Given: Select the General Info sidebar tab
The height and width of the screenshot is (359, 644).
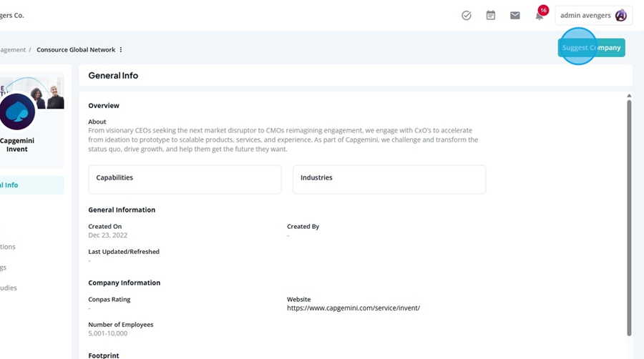Looking at the screenshot, I should point(31,185).
